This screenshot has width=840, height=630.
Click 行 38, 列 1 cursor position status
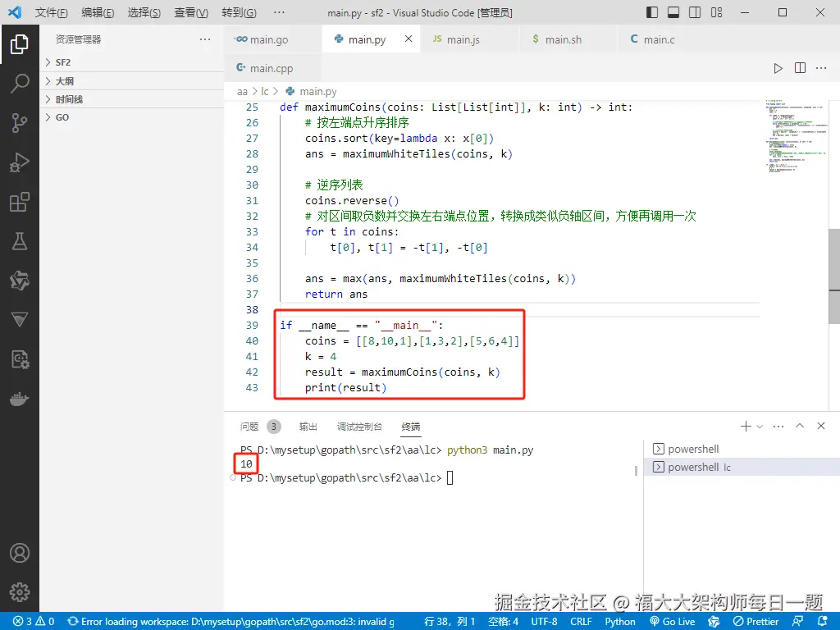pos(450,622)
